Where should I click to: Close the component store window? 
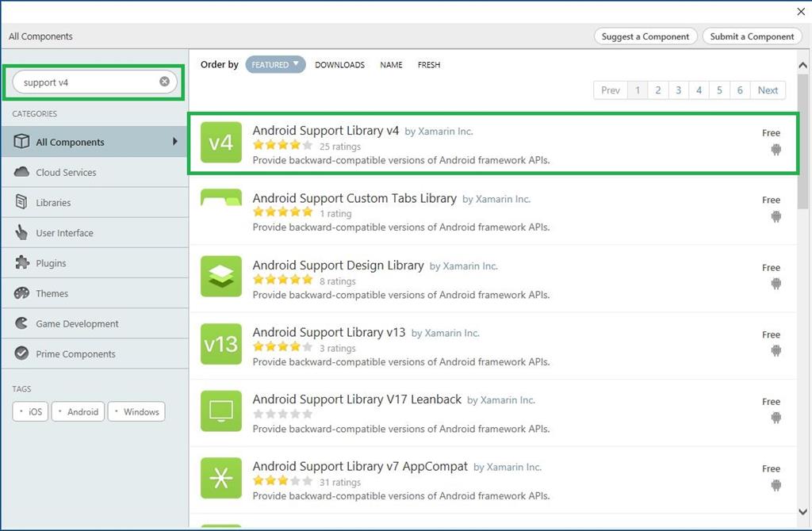(801, 11)
